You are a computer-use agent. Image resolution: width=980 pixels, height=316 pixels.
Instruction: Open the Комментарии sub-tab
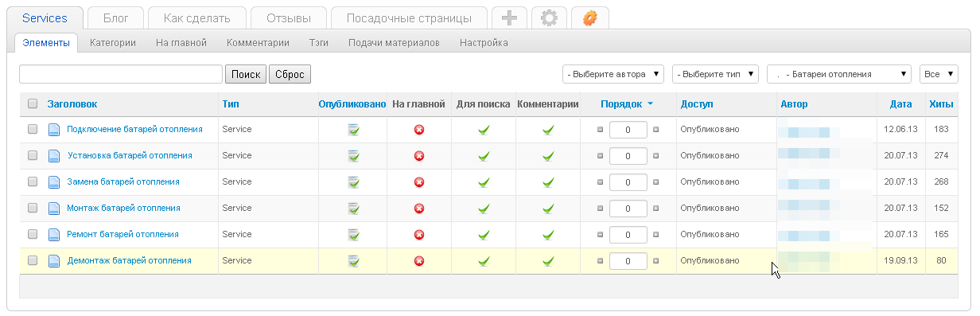point(258,43)
